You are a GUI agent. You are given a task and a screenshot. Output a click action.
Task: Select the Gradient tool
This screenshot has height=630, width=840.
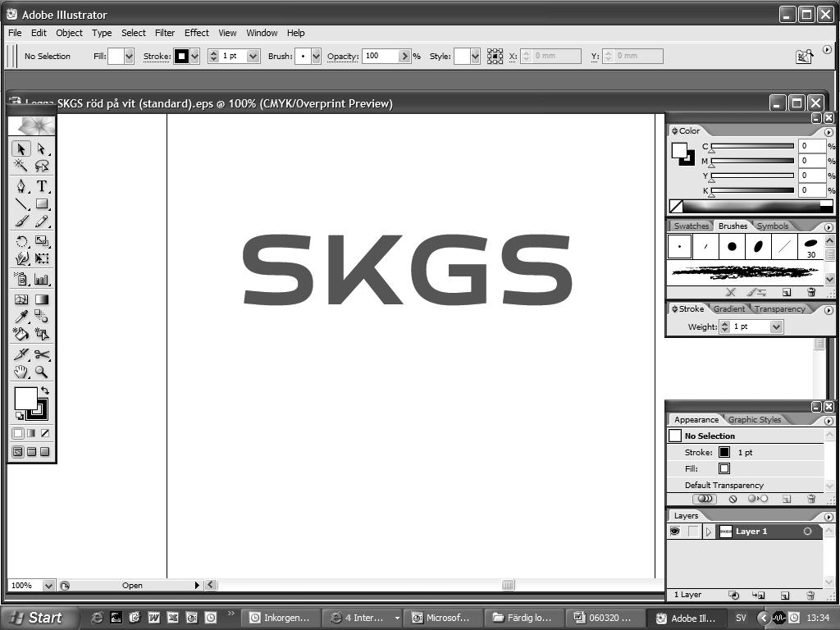(x=41, y=299)
